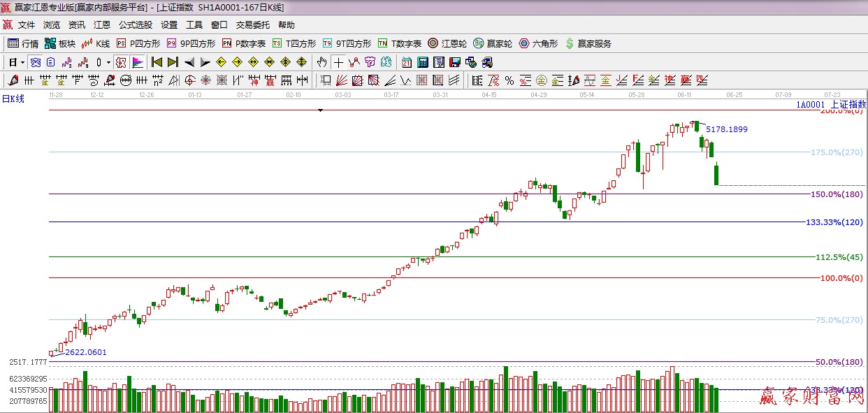
Task: Open the 公式选股 menu
Action: pos(135,25)
